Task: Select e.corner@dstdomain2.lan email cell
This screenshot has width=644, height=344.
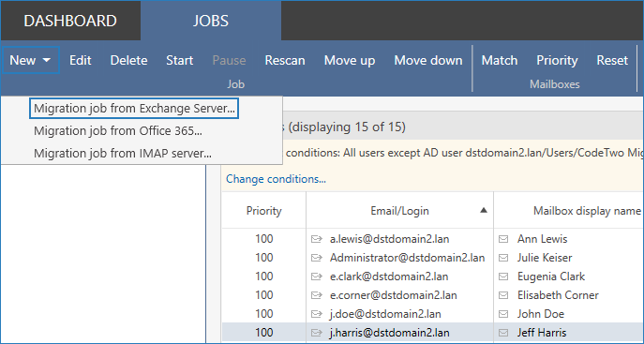Action: coord(393,295)
